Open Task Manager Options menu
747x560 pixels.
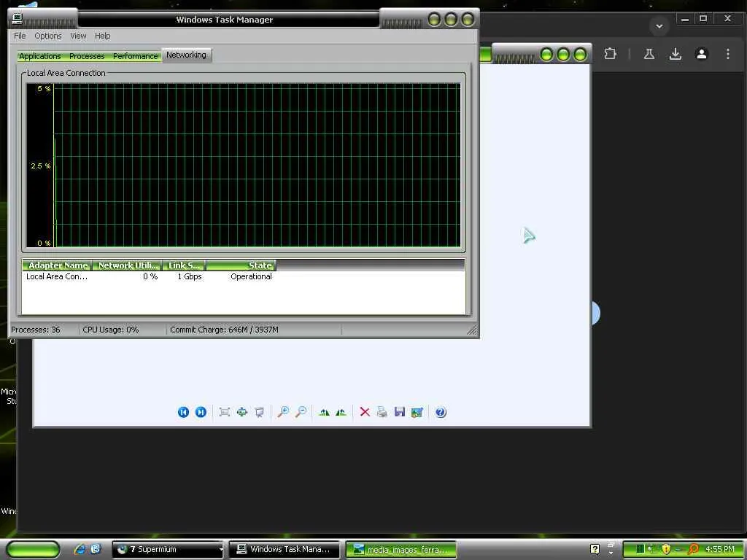coord(48,36)
